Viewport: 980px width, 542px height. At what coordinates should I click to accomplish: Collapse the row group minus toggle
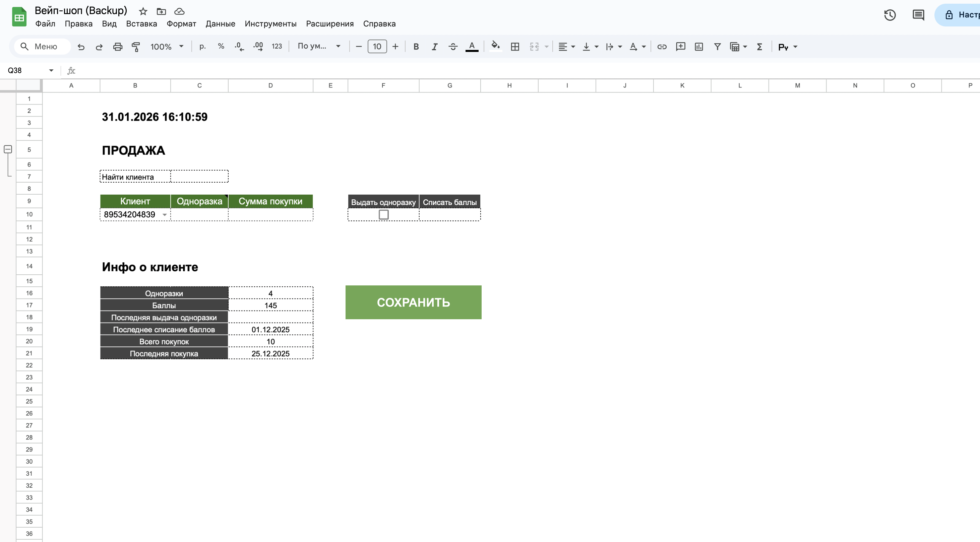point(8,149)
